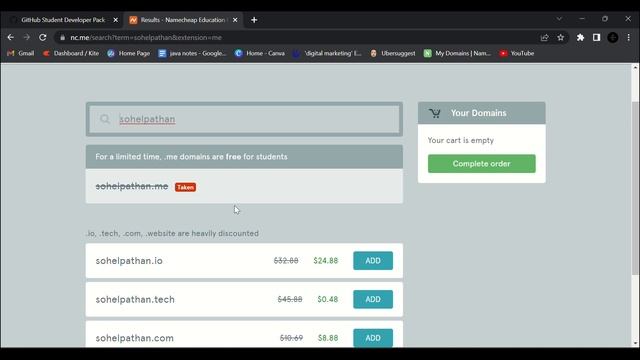Click the $24.88 discounted price

tap(326, 261)
